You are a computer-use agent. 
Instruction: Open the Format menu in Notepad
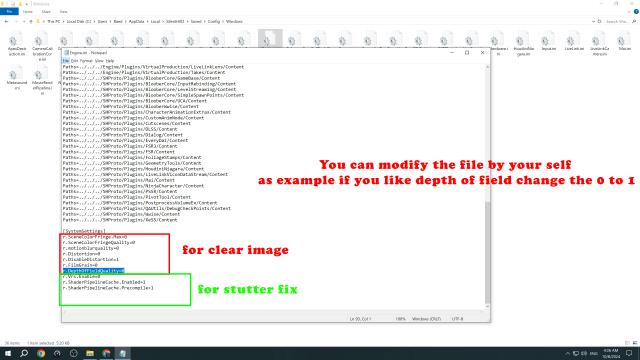(86, 61)
